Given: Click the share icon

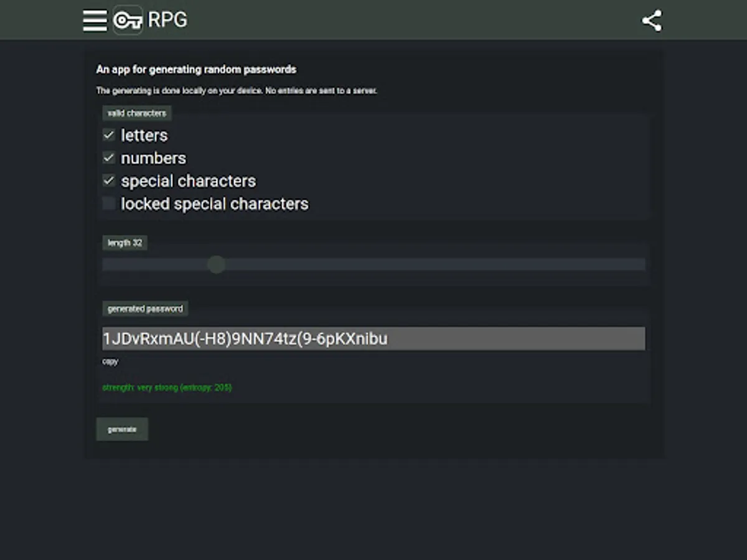Looking at the screenshot, I should pyautogui.click(x=652, y=21).
